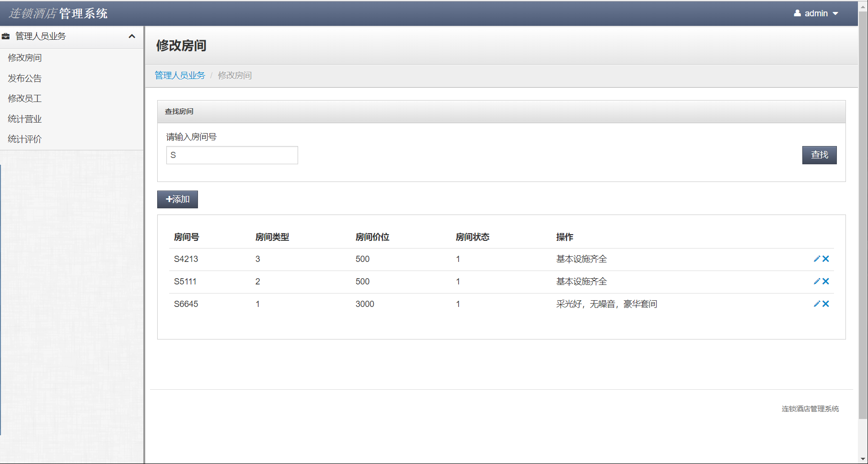Viewport: 868px width, 464px height.
Task: Select 统计评价 in the sidebar menu
Action: pos(24,139)
